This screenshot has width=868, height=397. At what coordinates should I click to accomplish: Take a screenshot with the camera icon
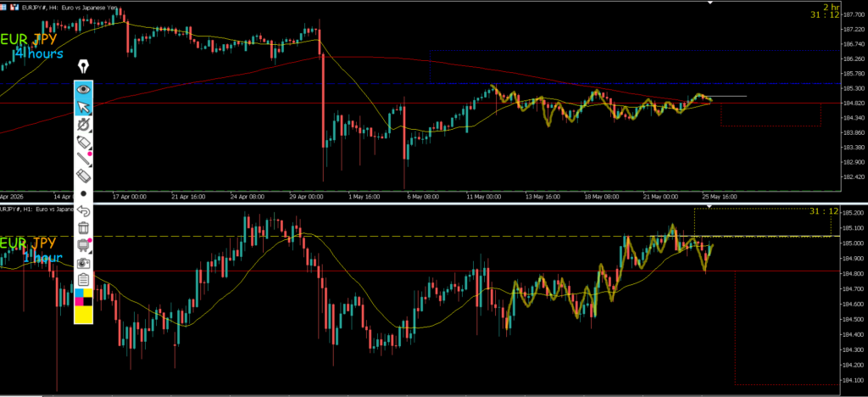click(84, 262)
